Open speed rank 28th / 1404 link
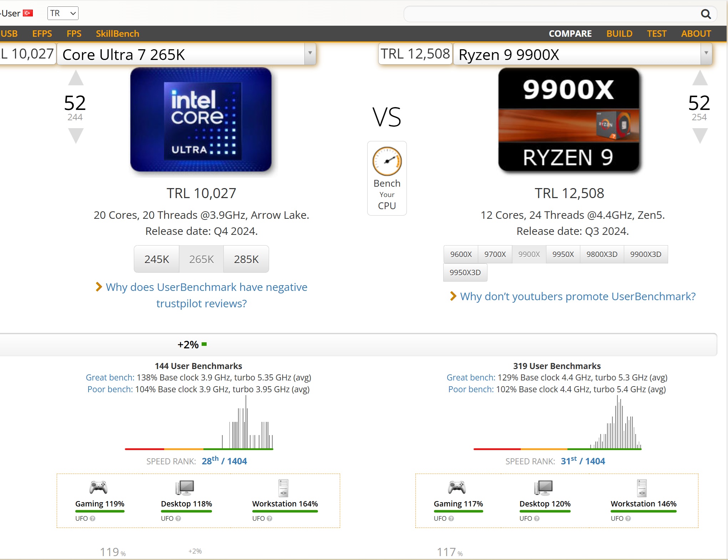The height and width of the screenshot is (560, 728). click(x=224, y=461)
